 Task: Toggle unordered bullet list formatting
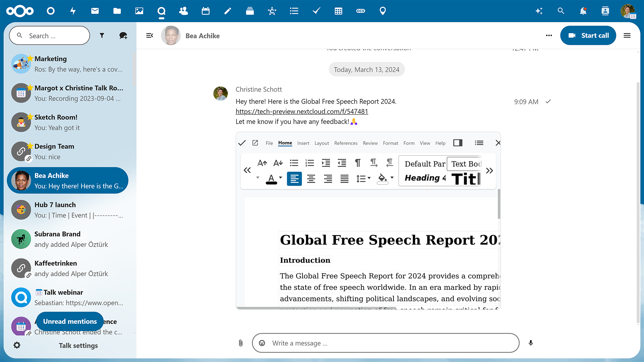click(x=294, y=163)
